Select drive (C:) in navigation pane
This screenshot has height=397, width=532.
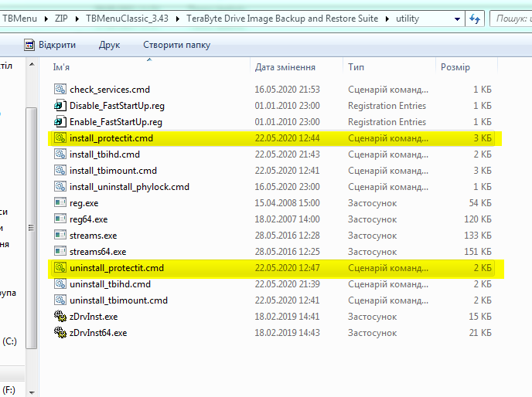(x=9, y=341)
